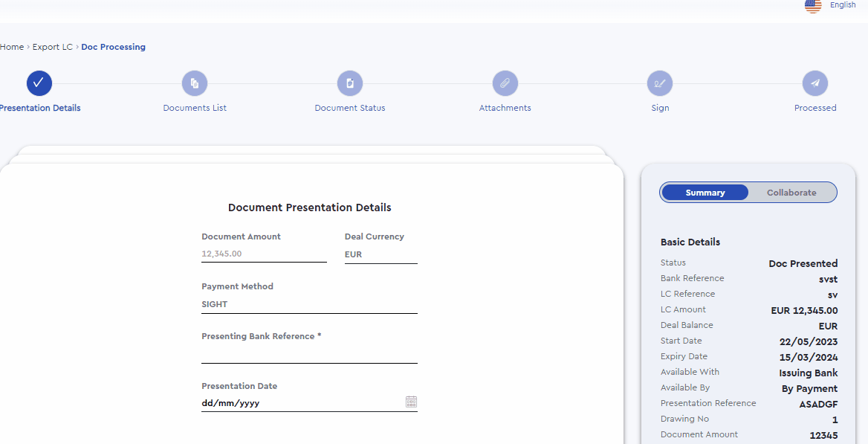The width and height of the screenshot is (868, 444).
Task: Click the Document Presentation Details heading
Action: pyautogui.click(x=309, y=207)
